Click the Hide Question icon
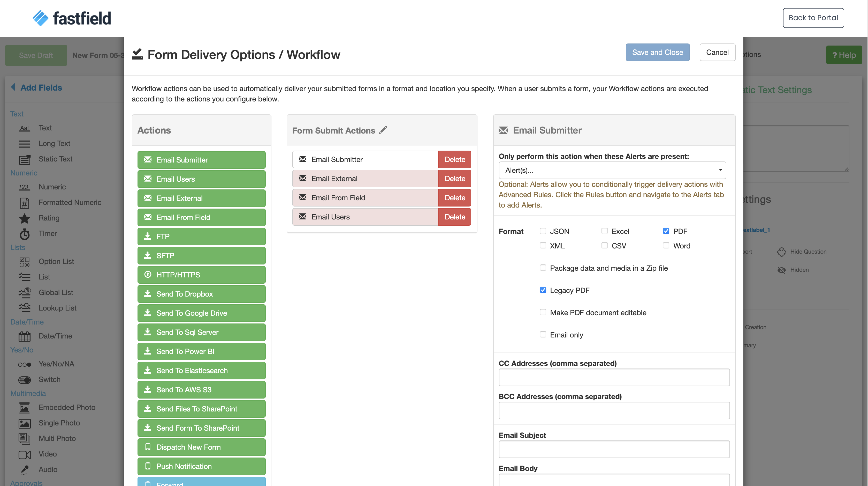This screenshot has width=868, height=486. pyautogui.click(x=781, y=252)
